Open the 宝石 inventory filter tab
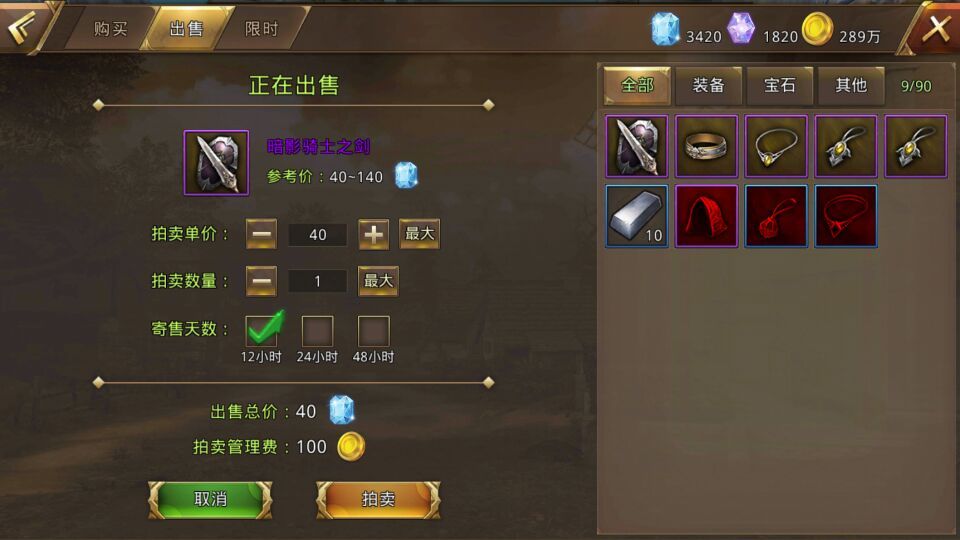 pos(779,85)
